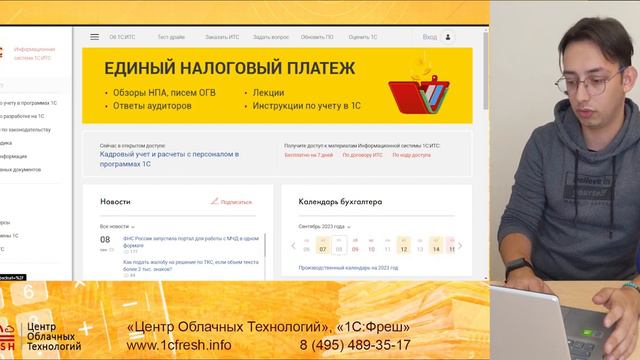Click the pencil icon beside Подписаться
The width and height of the screenshot is (640, 360).
click(214, 201)
